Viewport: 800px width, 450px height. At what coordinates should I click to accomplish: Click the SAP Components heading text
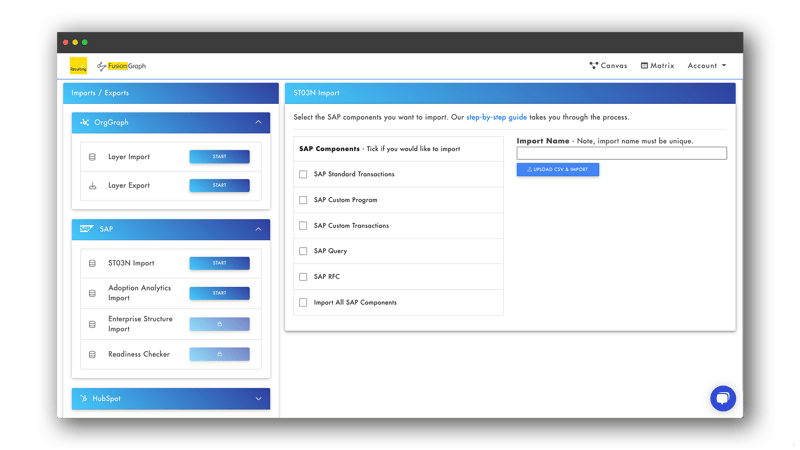[329, 149]
